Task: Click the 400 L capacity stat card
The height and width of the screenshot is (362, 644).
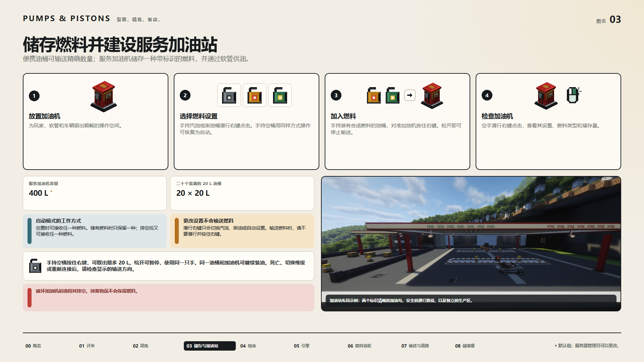Action: [x=95, y=193]
